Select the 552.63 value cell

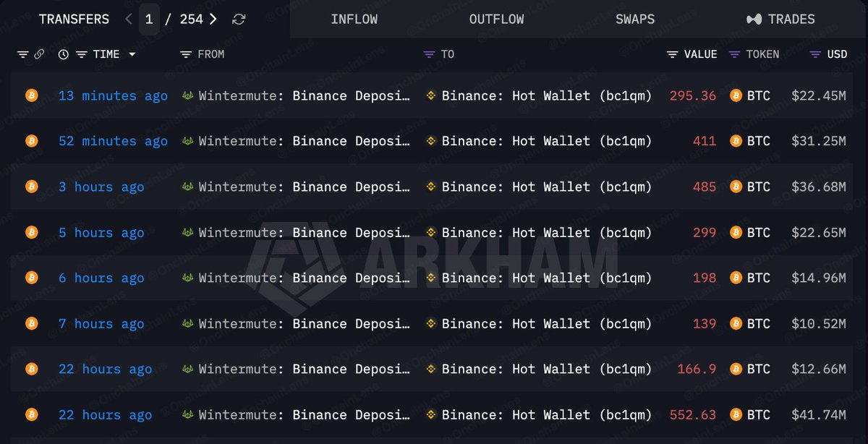click(x=693, y=414)
